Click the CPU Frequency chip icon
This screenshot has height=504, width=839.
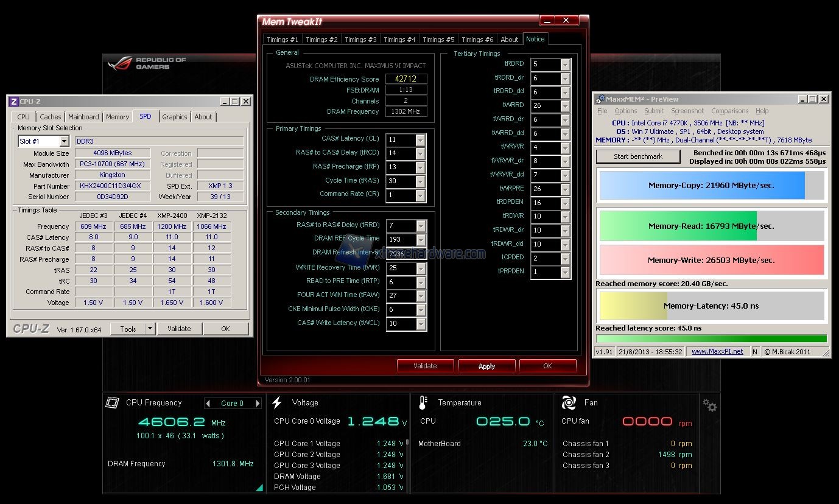pos(112,402)
